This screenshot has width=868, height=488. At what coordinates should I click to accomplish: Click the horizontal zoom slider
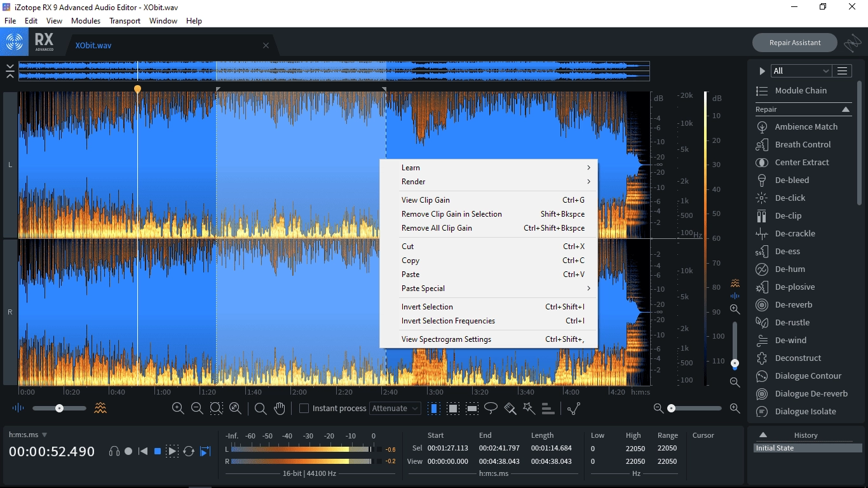point(696,409)
